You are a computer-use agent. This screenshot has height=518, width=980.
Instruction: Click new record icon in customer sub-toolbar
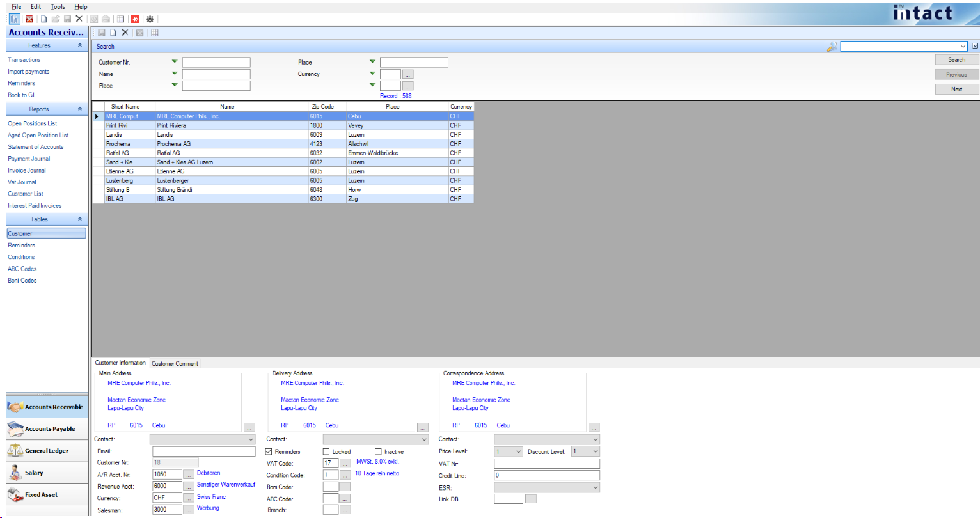tap(113, 33)
